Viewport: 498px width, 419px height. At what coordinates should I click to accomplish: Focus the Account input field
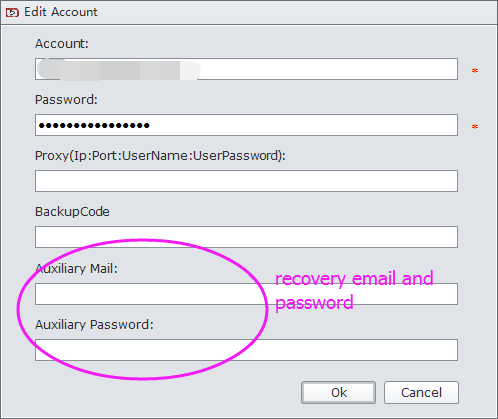[x=246, y=69]
